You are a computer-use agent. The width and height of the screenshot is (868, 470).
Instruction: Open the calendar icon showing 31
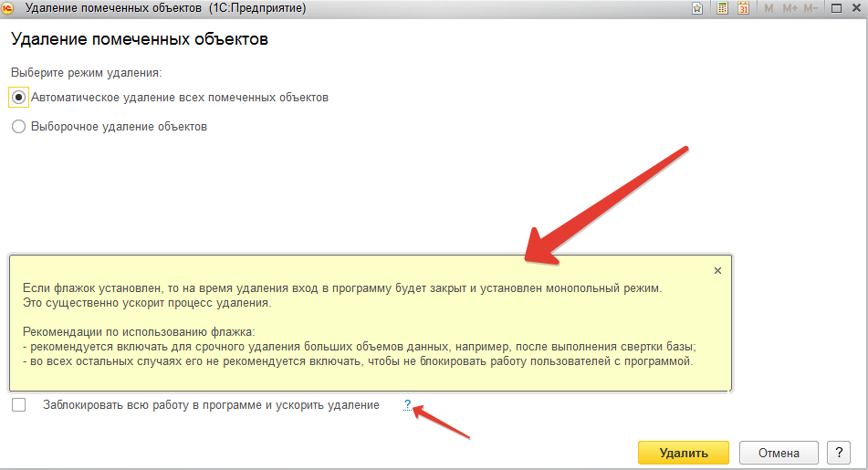tap(743, 8)
